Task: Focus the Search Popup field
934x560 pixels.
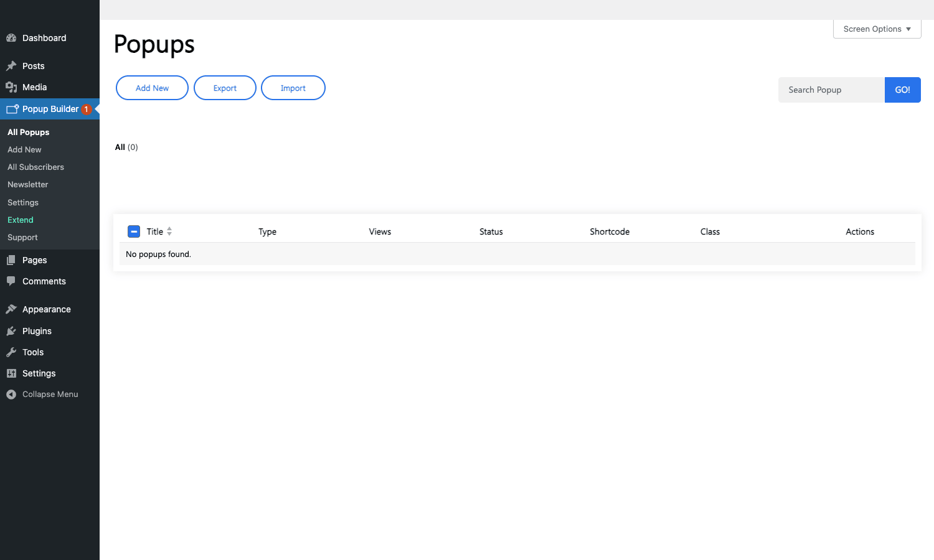Action: (x=831, y=90)
